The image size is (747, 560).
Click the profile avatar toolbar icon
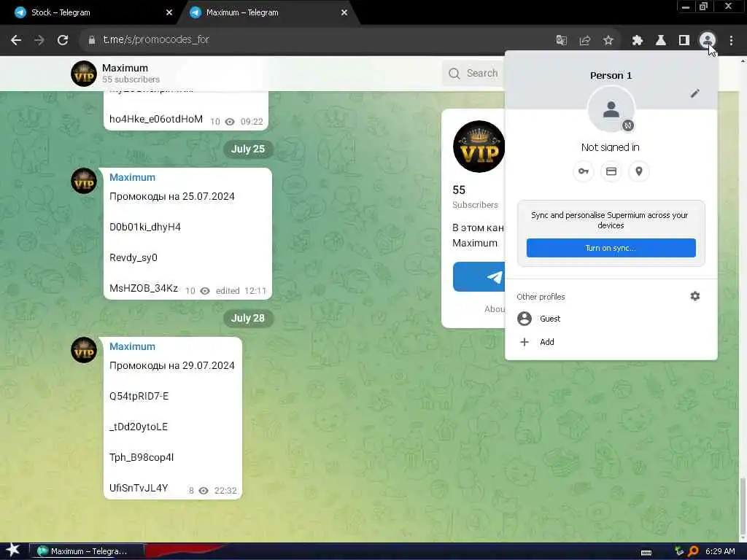707,40
